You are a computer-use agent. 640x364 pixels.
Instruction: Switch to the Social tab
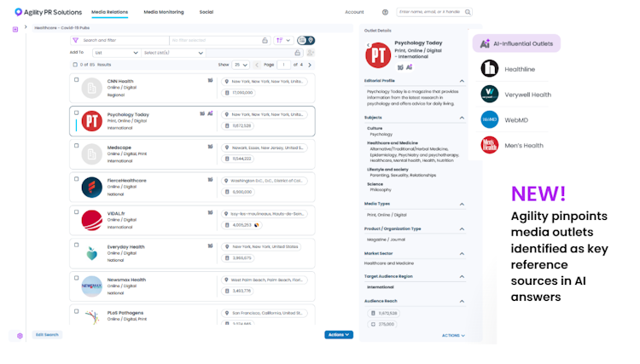(x=207, y=12)
